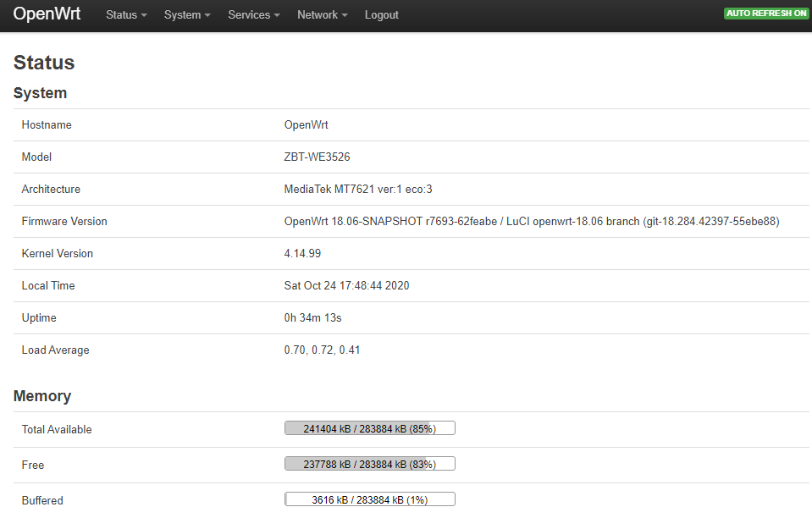Expand the Network navigation menu

click(x=322, y=15)
